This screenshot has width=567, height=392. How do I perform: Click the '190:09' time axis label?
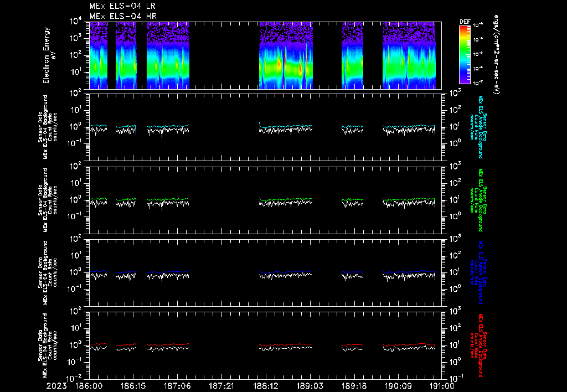398,386
